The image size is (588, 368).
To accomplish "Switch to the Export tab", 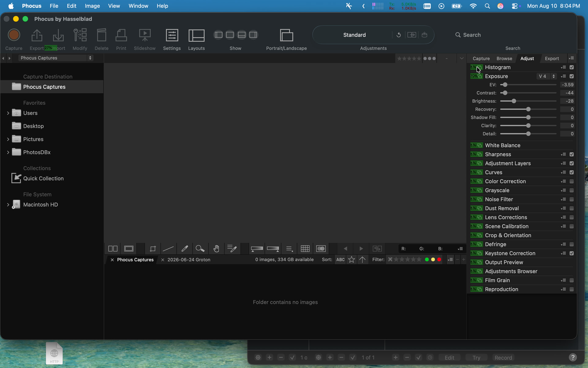I will tap(552, 59).
